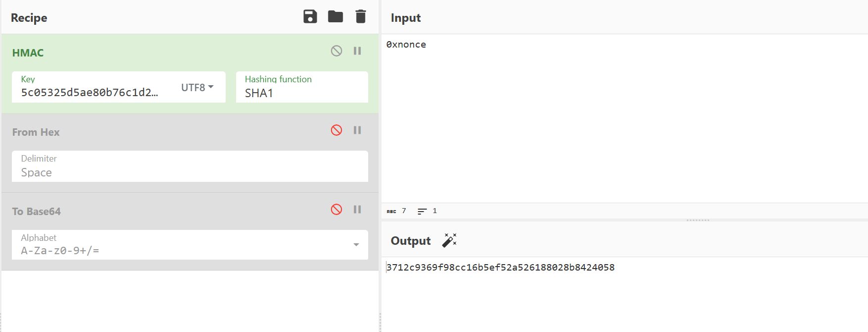
Task: Click the Output magic wand icon
Action: tap(449, 240)
